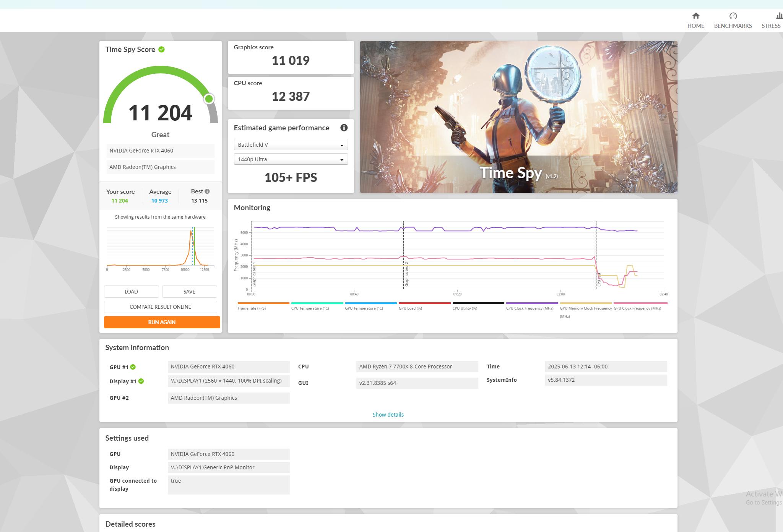The image size is (783, 532).
Task: Click the CPU Clock Frequency purple swatch
Action: pos(532,303)
